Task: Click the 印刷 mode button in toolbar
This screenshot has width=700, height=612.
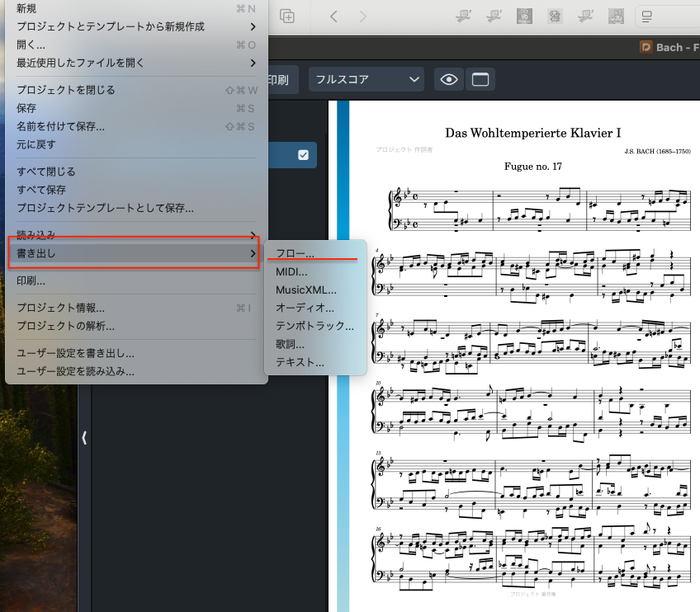Action: (277, 80)
